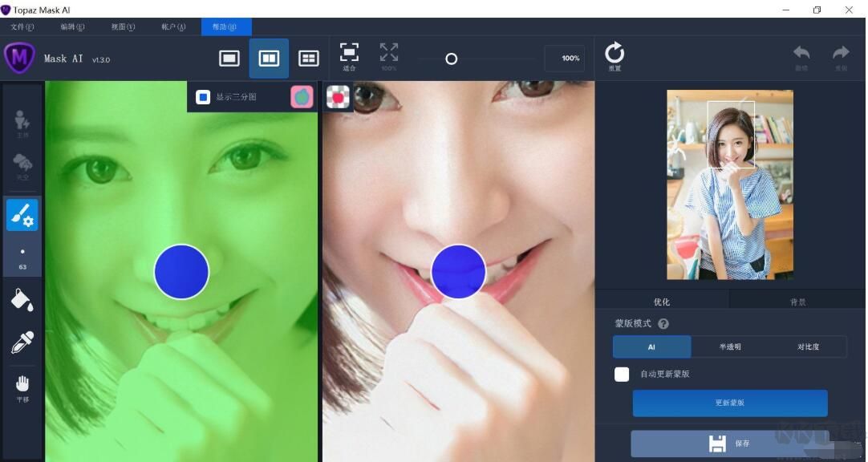This screenshot has width=868, height=462.
Task: Click the Save (保存) button
Action: 730,444
